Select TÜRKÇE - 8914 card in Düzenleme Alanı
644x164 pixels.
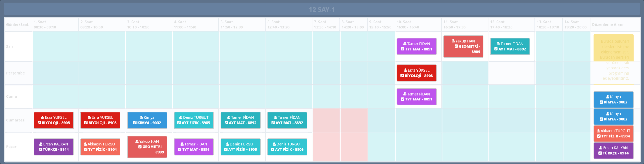click(x=613, y=151)
